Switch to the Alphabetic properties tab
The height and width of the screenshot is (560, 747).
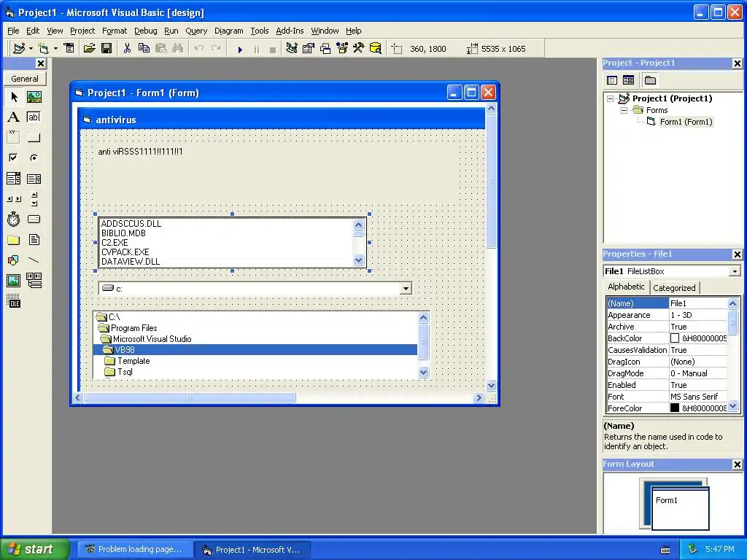626,287
